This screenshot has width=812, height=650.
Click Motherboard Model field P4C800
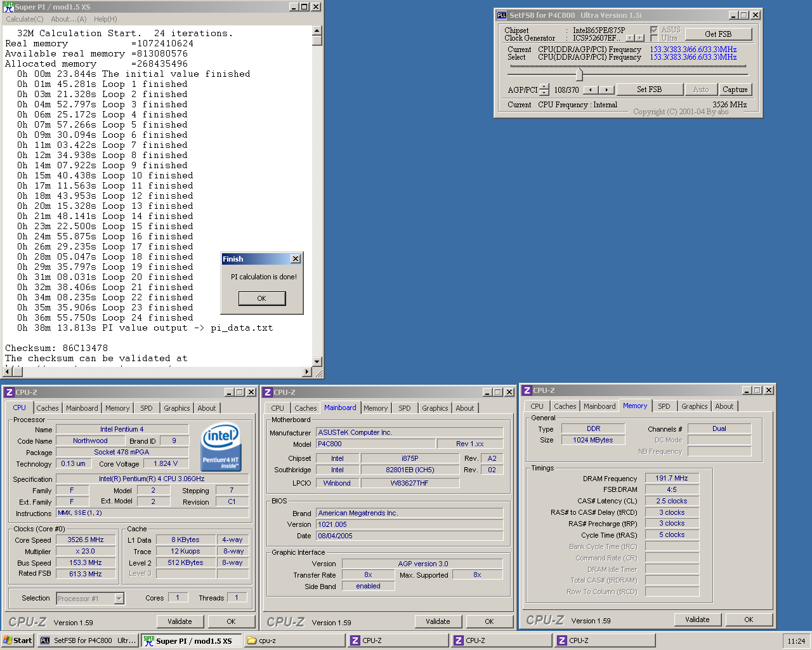coord(376,444)
